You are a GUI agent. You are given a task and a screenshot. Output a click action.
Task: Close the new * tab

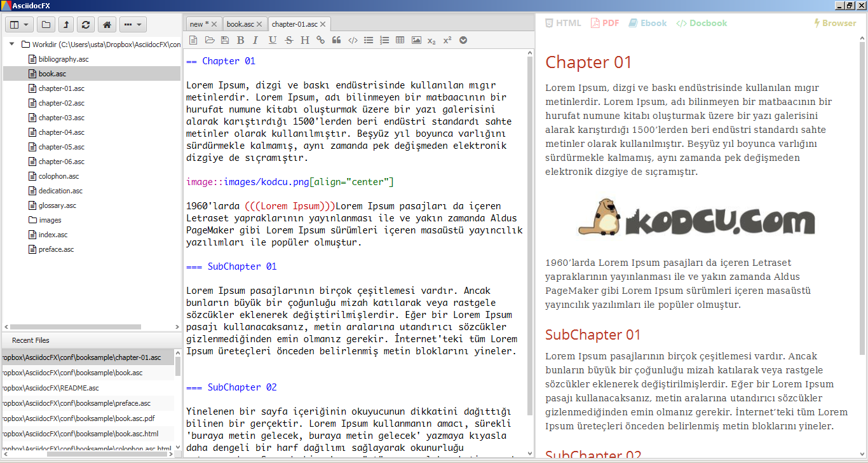tap(214, 24)
